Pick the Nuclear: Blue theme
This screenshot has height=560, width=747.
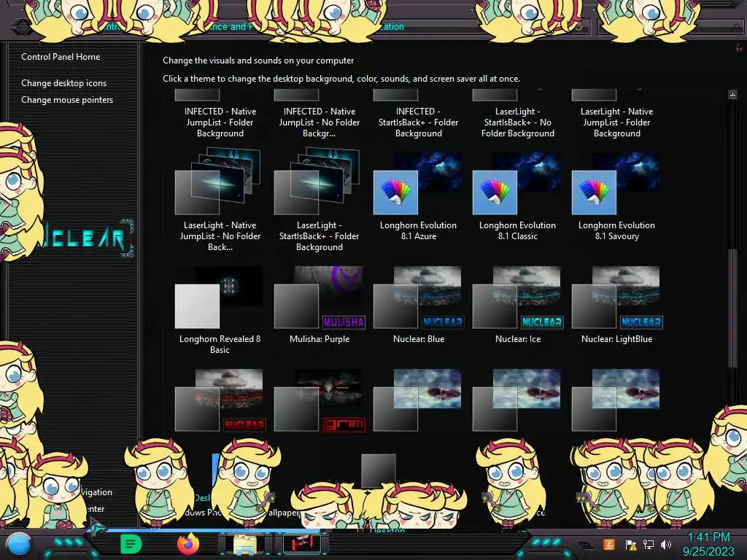pyautogui.click(x=418, y=305)
